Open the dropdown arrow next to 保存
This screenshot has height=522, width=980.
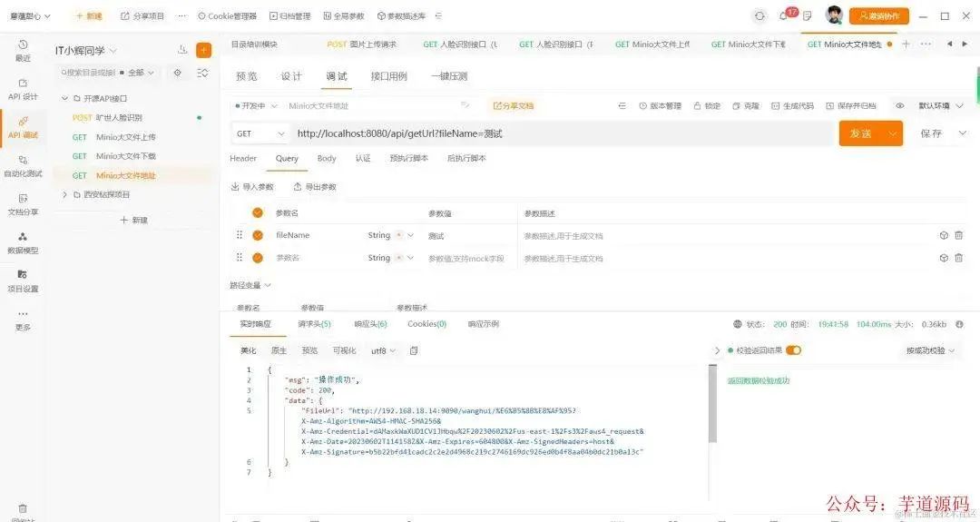[963, 133]
